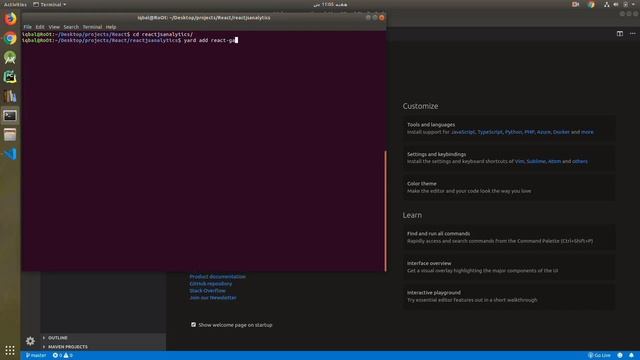
Task: Click the terminal command prompt line
Action: coord(130,40)
